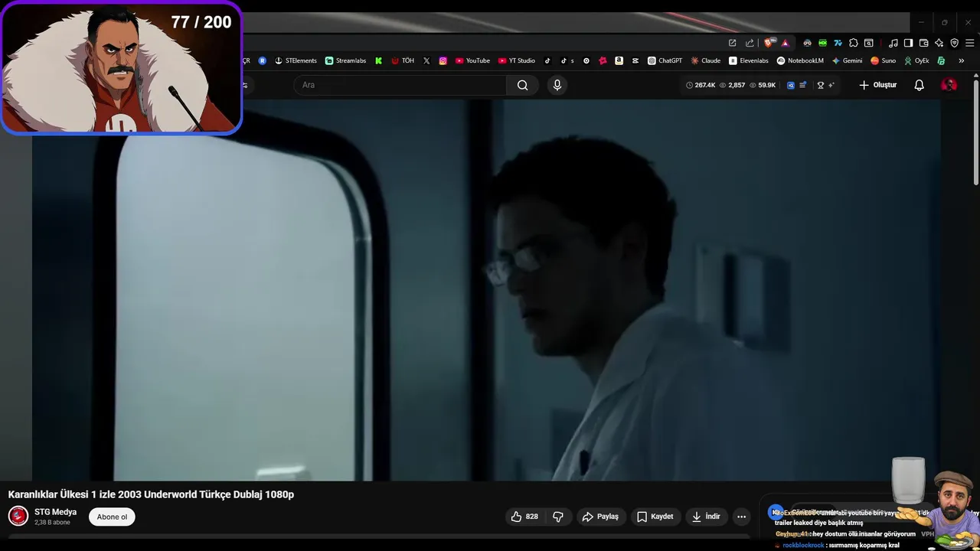Open YouTube notifications bell
Image resolution: width=980 pixels, height=551 pixels.
pos(920,85)
